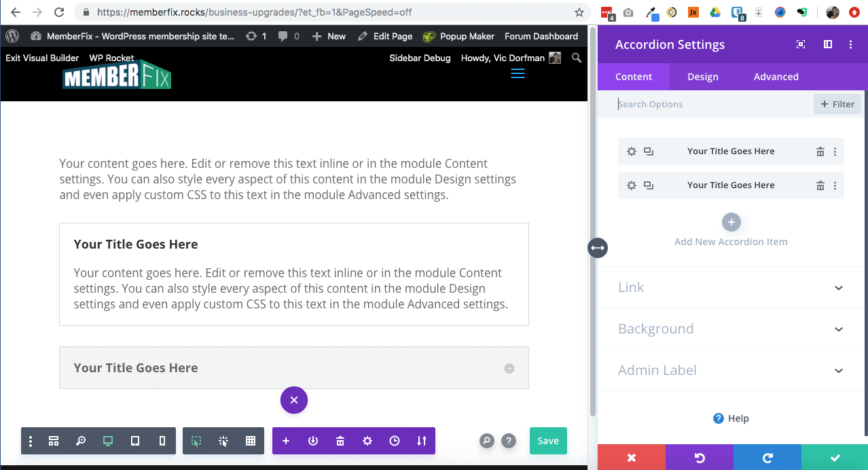Click the trash icon in purple toolbar
The height and width of the screenshot is (470, 868).
coord(340,441)
